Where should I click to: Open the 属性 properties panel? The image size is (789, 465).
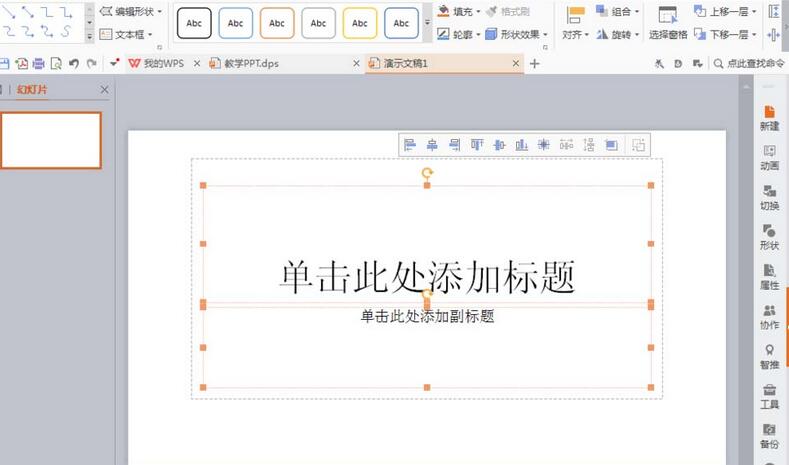pos(768,276)
